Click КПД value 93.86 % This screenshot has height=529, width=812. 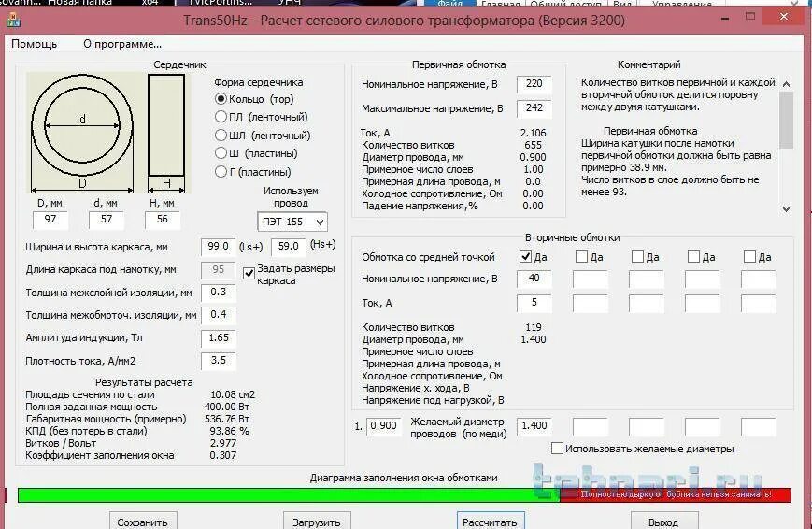point(230,431)
